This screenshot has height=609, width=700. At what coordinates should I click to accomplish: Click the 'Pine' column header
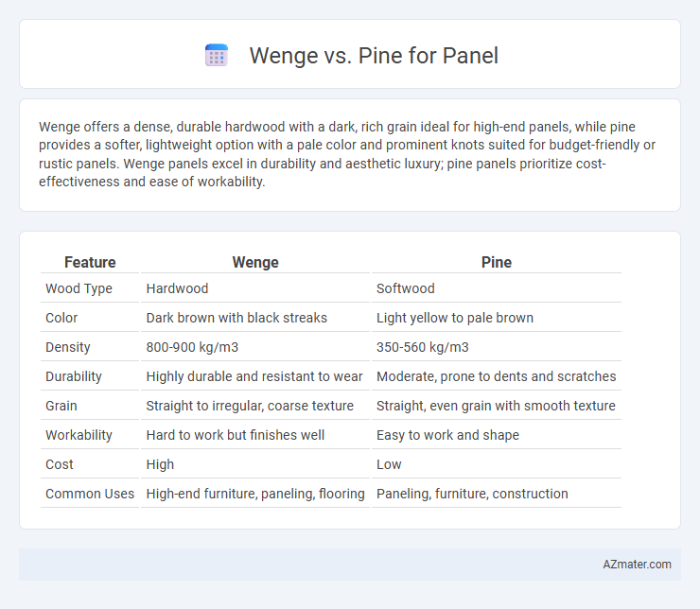point(497,262)
